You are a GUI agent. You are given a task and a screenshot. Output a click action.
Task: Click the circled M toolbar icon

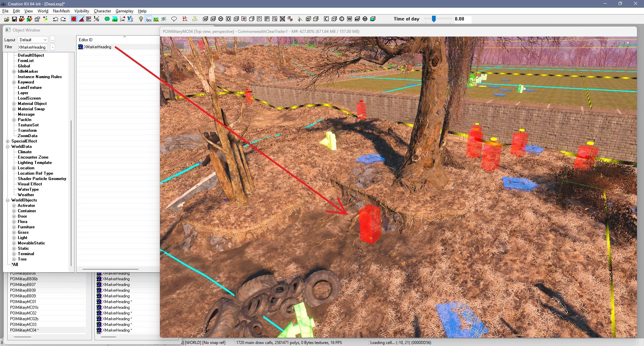pos(221,19)
